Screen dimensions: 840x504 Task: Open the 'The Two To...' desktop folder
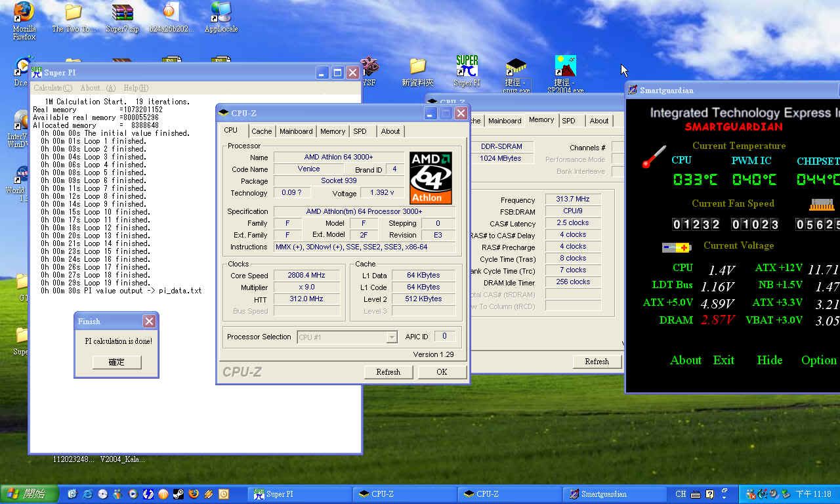[73, 12]
